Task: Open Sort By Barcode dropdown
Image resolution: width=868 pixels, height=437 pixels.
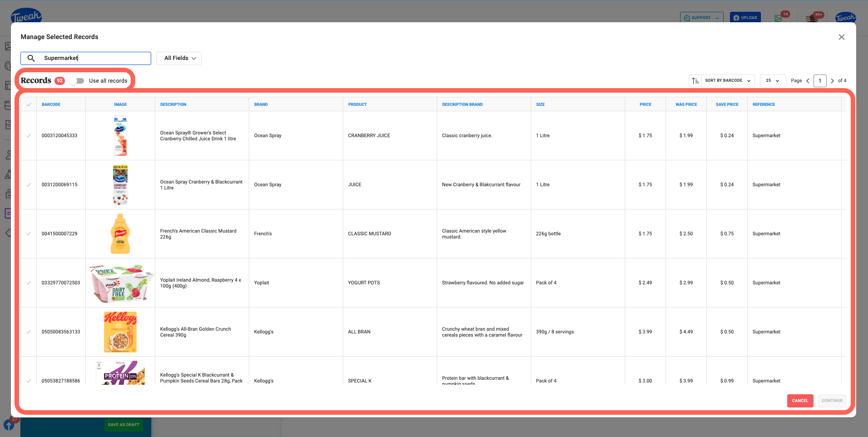Action: [x=728, y=81]
